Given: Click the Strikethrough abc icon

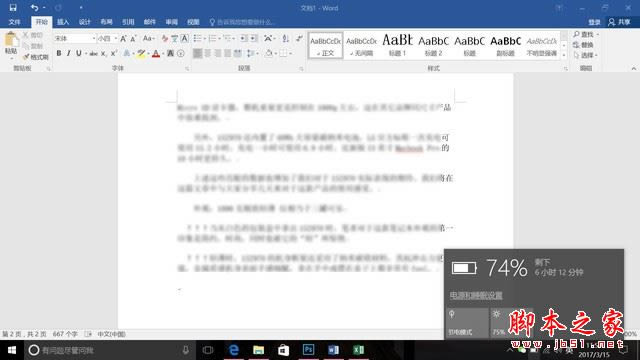Looking at the screenshot, I should 93,53.
